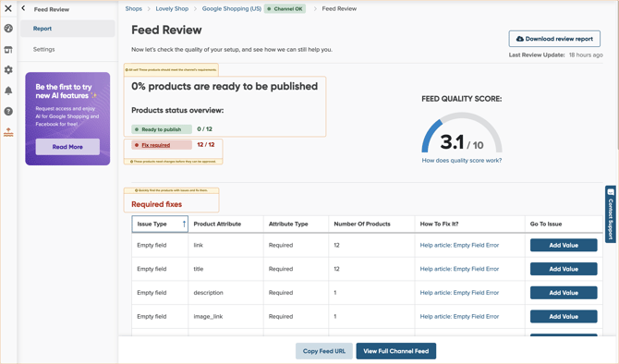The height and width of the screenshot is (364, 619).
Task: Click View Full Channel Feed button
Action: pos(396,351)
